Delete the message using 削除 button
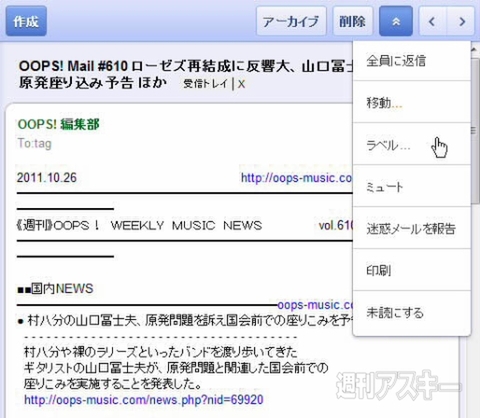The image size is (480, 418). pyautogui.click(x=352, y=21)
